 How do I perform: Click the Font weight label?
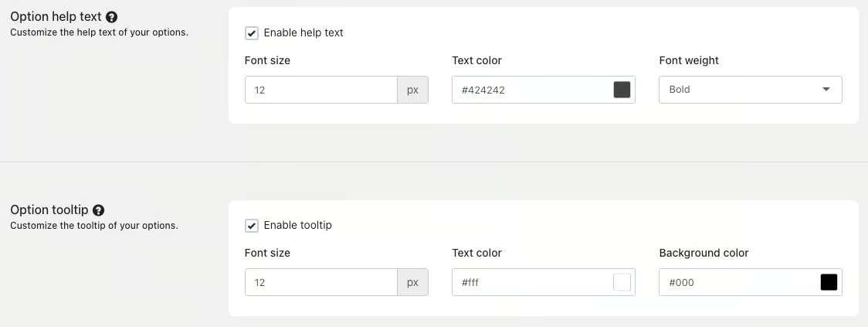coord(689,60)
